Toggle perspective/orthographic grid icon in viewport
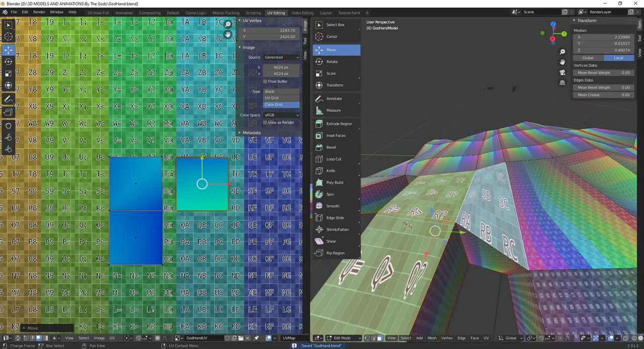 point(562,82)
